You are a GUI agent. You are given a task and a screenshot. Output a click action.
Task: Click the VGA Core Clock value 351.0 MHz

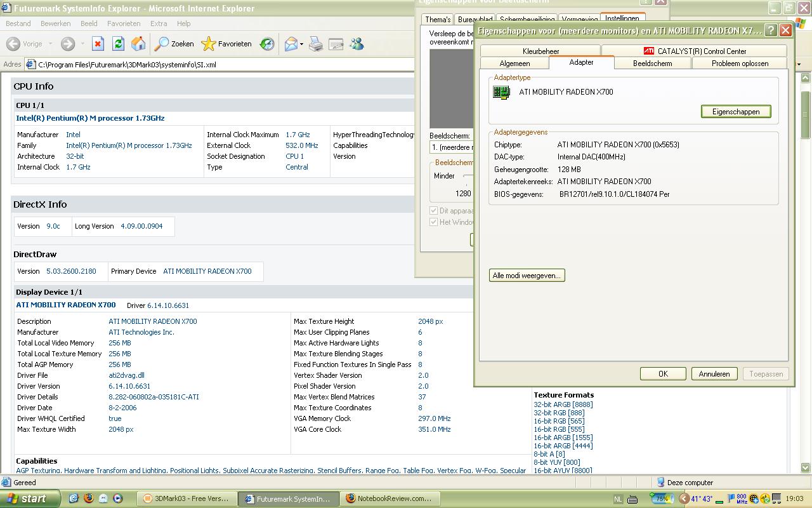coord(435,429)
